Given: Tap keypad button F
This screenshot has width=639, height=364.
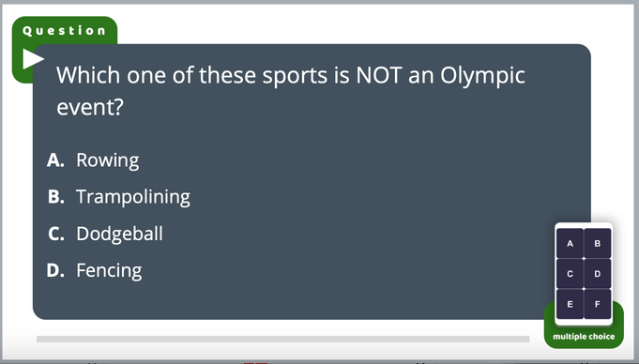Looking at the screenshot, I should [x=598, y=304].
